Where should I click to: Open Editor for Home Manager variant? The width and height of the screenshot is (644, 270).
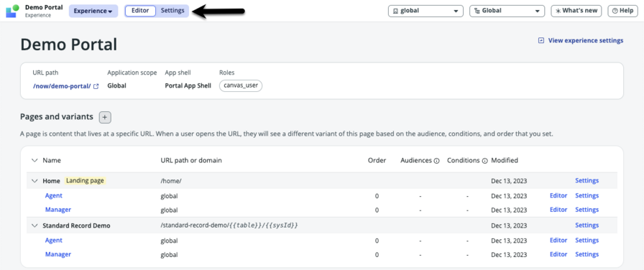558,210
